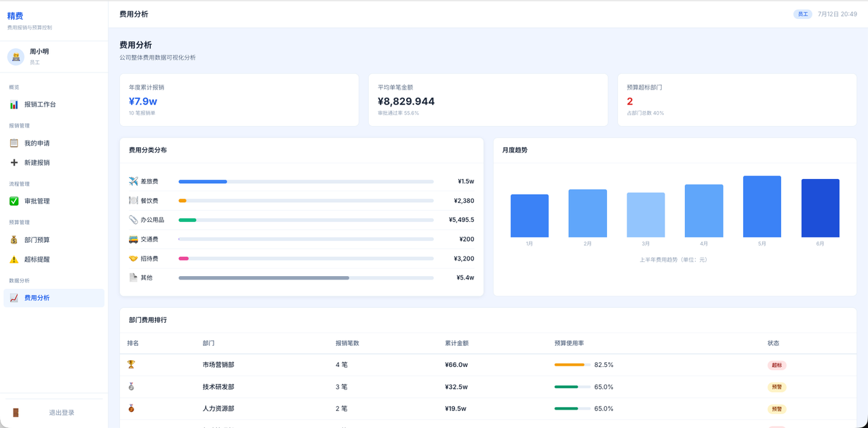Screen dimensions: 868x428
Task: Click the airplane icon for 差旅费
Action: [133, 181]
